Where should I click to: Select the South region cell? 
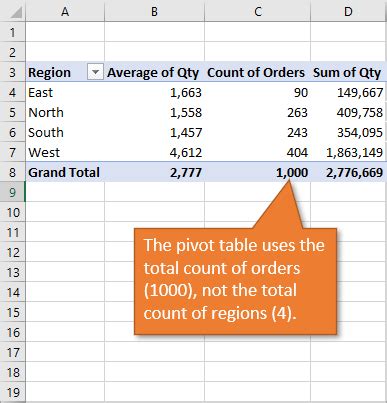click(65, 132)
